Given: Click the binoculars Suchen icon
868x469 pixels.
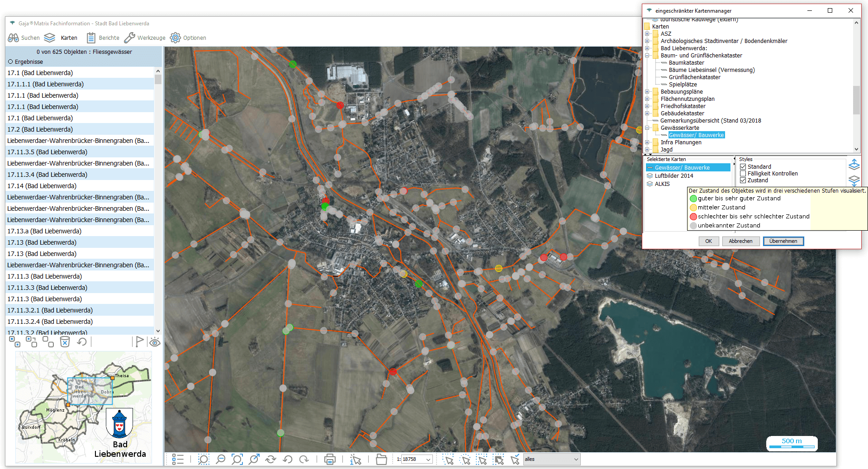Looking at the screenshot, I should tap(14, 38).
